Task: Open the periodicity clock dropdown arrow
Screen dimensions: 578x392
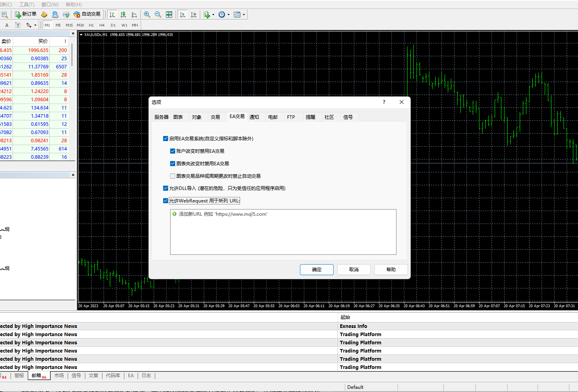Action: point(228,15)
